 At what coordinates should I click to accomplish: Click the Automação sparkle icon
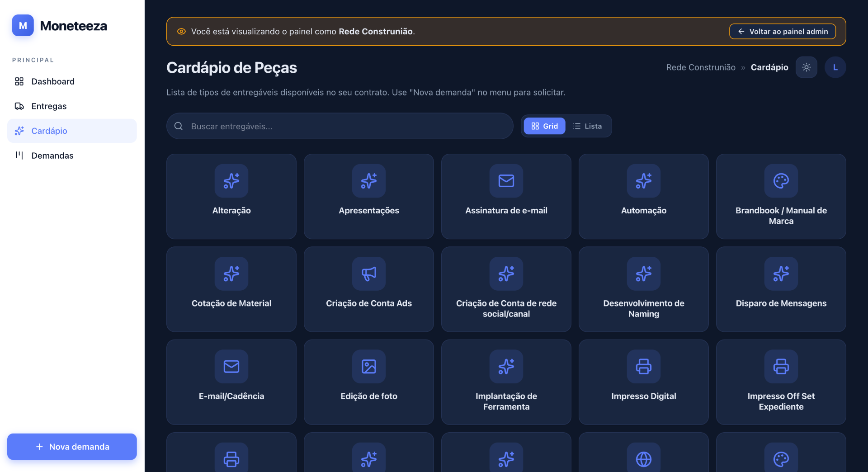(x=644, y=181)
